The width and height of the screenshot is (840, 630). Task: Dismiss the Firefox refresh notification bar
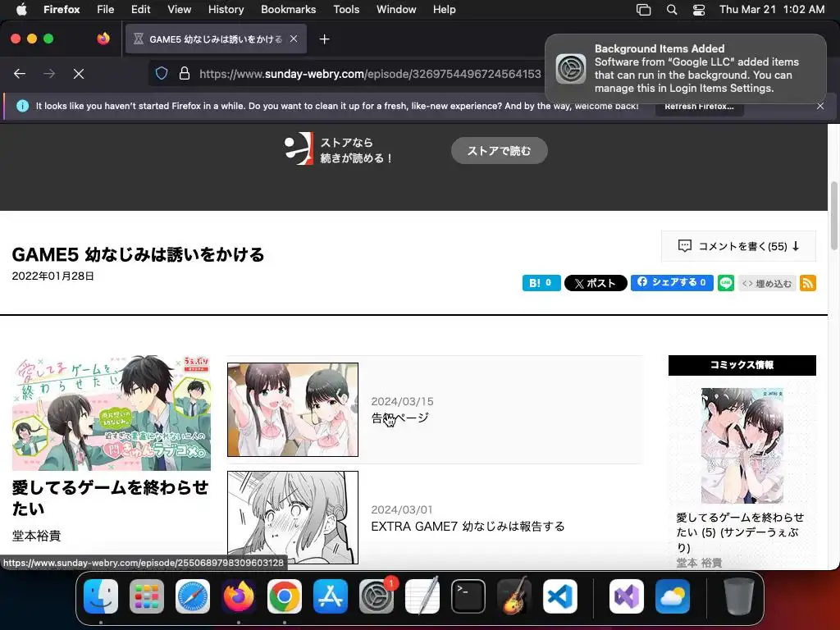point(820,106)
